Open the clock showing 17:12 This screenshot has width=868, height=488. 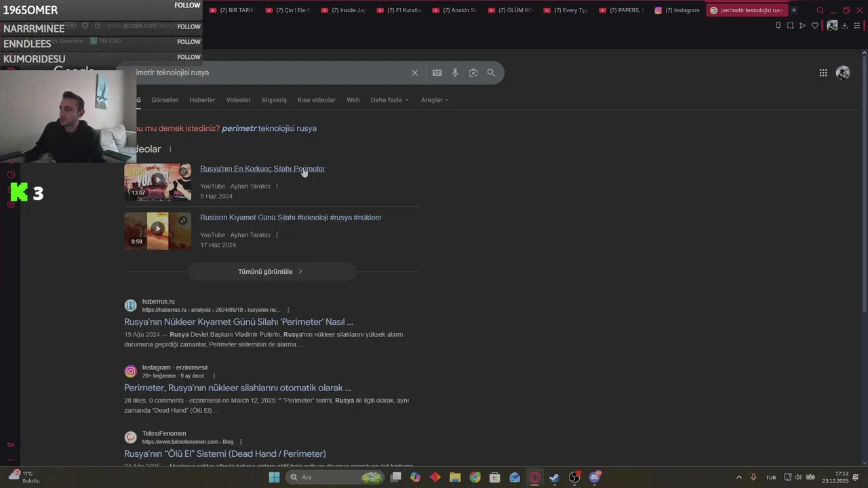point(835,477)
